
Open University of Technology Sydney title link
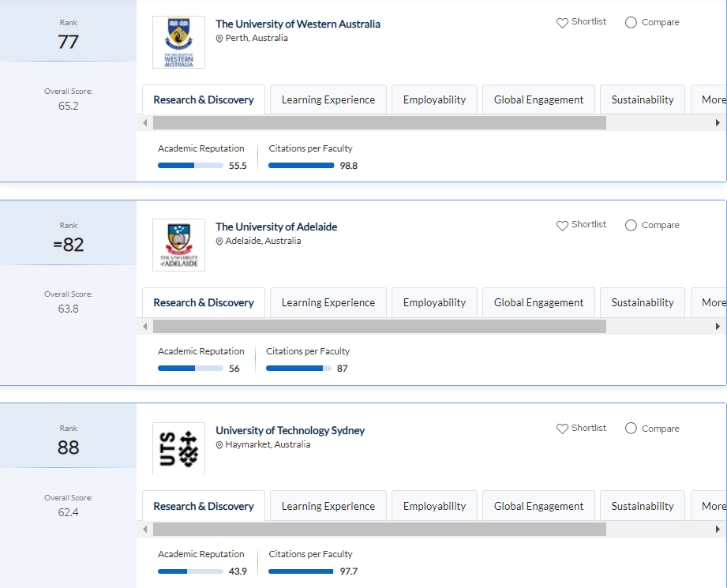290,431
